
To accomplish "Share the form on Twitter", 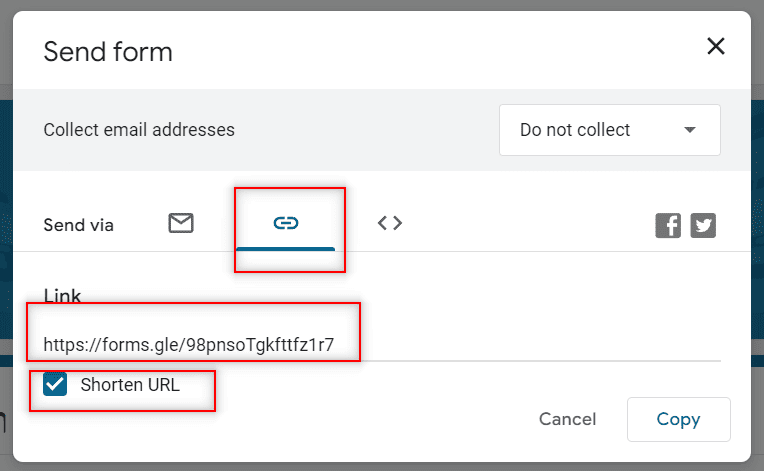I will click(x=703, y=225).
